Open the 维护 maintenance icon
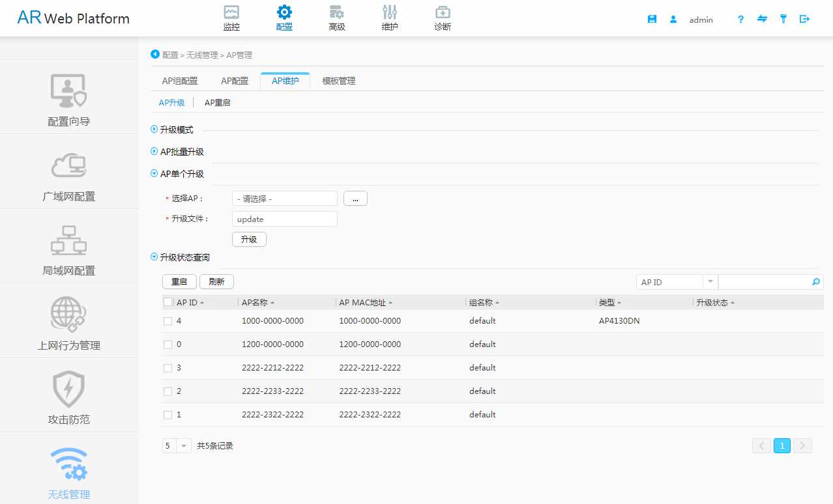The image size is (833, 504). click(390, 13)
